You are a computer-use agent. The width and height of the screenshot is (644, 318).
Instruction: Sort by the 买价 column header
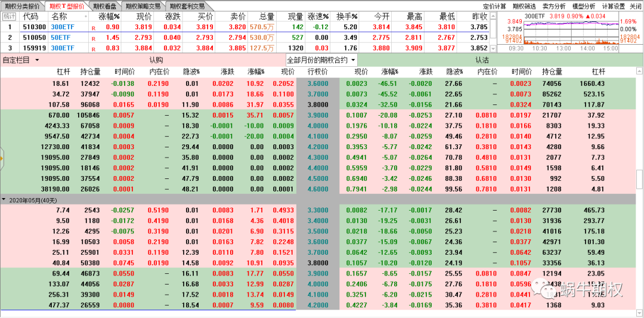coord(205,17)
